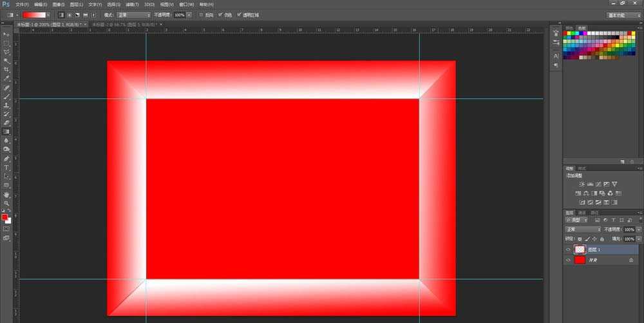Open the gradient 模式 dropdown
The width and height of the screenshot is (644, 323).
coord(133,14)
